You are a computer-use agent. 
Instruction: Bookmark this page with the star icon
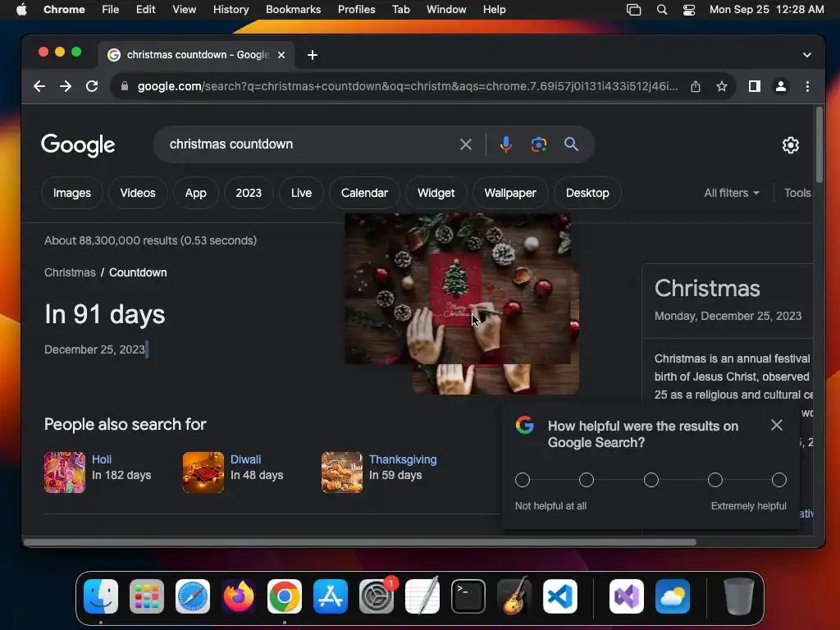(722, 86)
